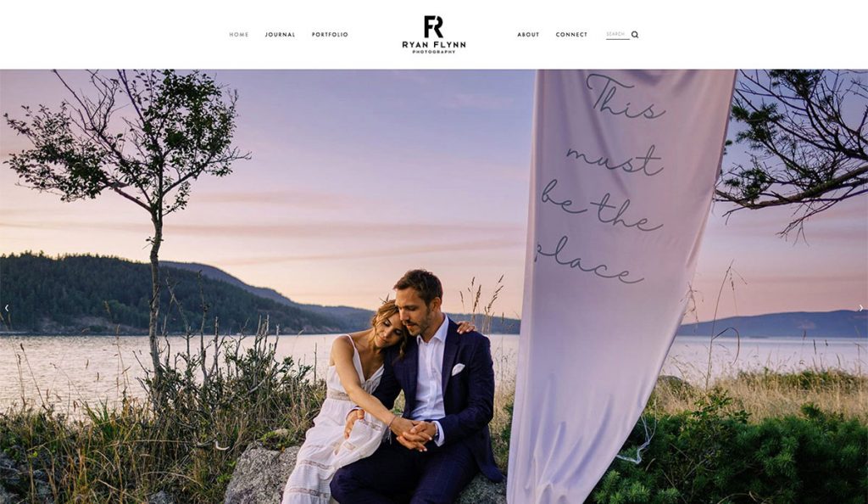Screen dimensions: 868x504
Task: Navigate to Portfolio
Action: pos(330,34)
